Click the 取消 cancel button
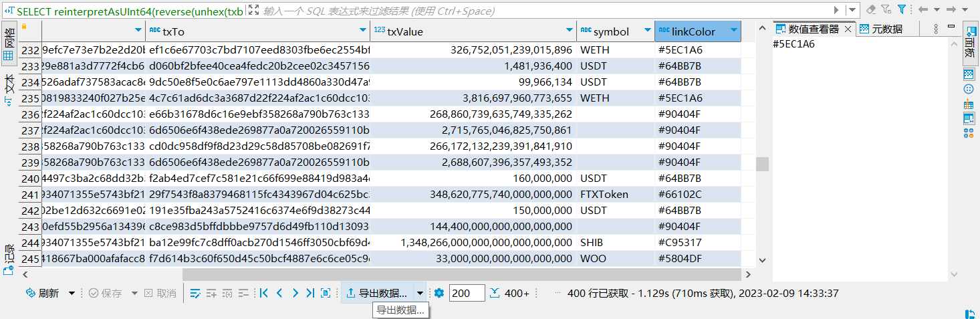The width and height of the screenshot is (980, 319). pos(160,293)
